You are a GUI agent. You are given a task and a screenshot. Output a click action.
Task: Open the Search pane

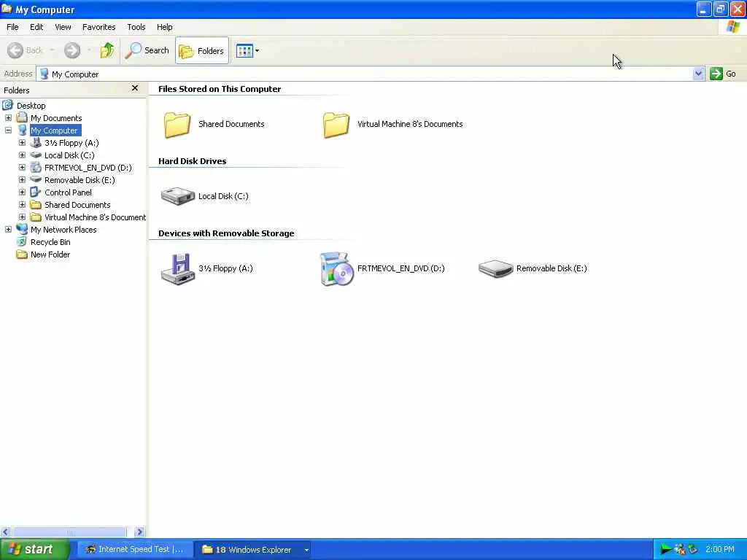[x=147, y=50]
